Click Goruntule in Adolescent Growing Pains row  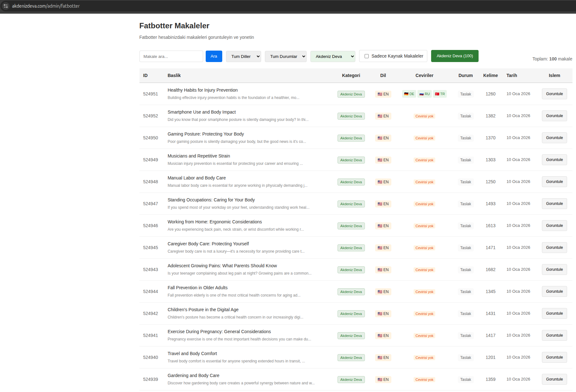554,269
